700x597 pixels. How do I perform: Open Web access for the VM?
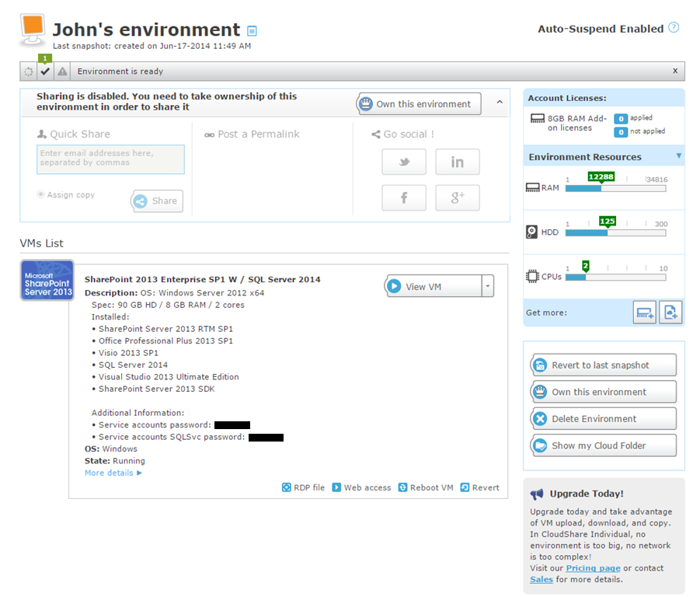tap(361, 487)
